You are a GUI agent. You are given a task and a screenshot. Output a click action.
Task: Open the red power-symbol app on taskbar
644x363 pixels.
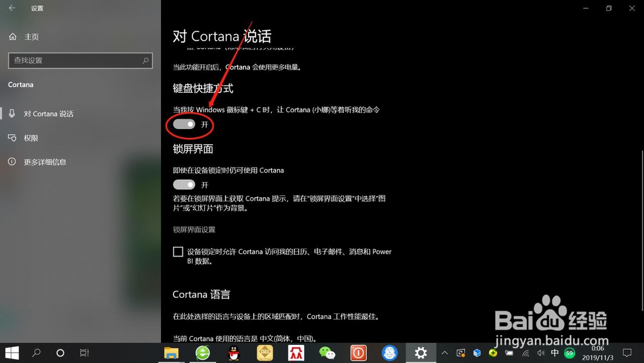(x=359, y=353)
